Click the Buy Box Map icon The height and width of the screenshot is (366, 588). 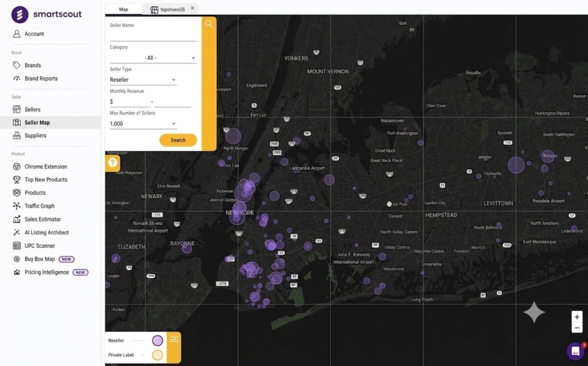click(17, 259)
